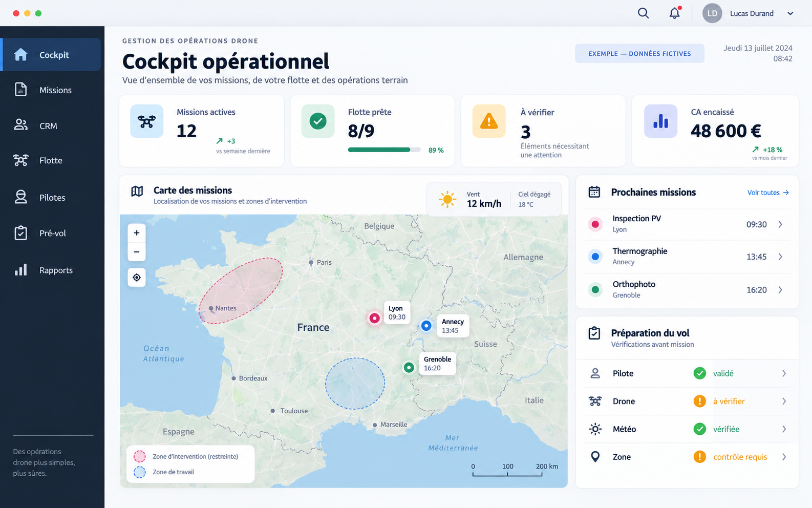812x508 pixels.
Task: Click the Prochaines missions calendar icon
Action: coord(594,192)
